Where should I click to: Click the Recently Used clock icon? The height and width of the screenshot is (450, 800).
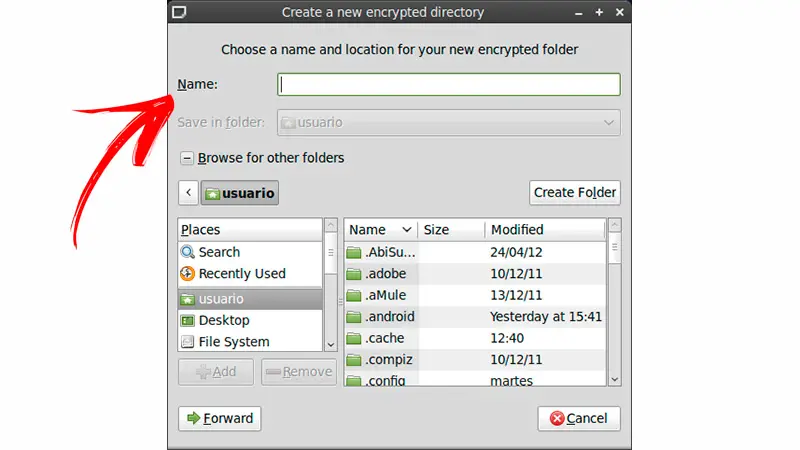click(187, 274)
